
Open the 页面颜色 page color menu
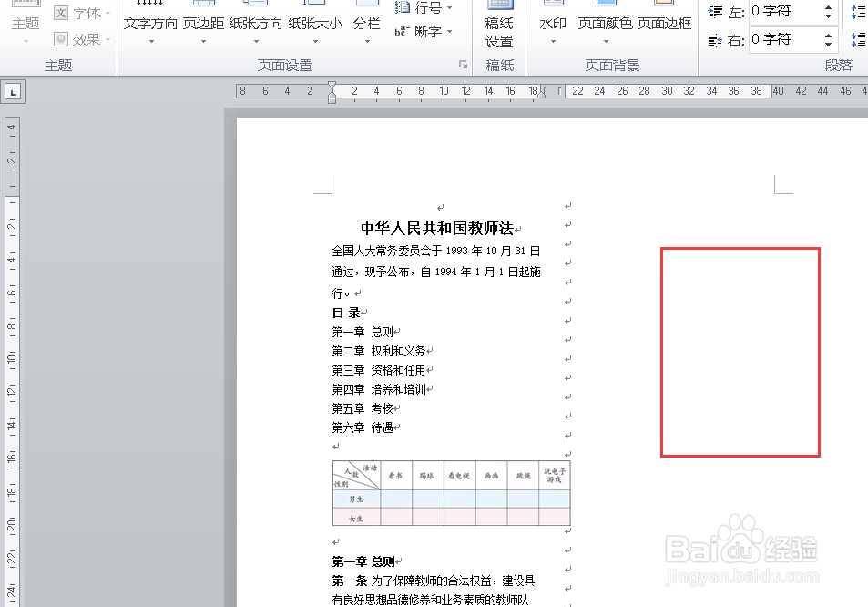click(x=605, y=24)
